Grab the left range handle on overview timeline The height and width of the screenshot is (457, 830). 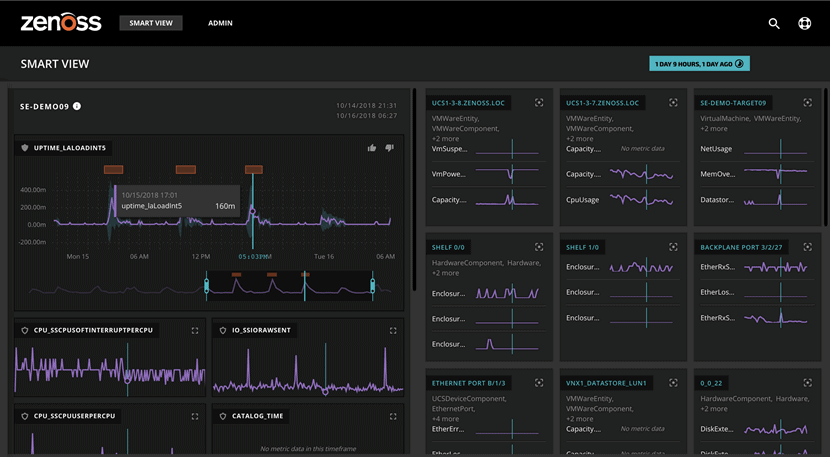[206, 286]
